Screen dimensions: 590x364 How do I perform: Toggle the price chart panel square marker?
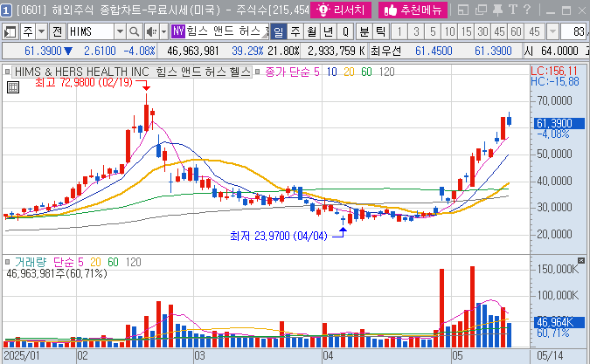point(7,72)
